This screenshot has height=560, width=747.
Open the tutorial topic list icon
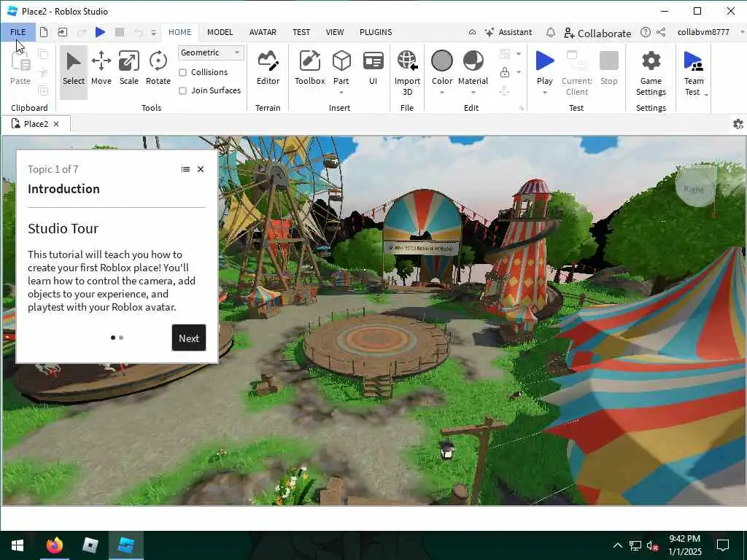point(185,169)
